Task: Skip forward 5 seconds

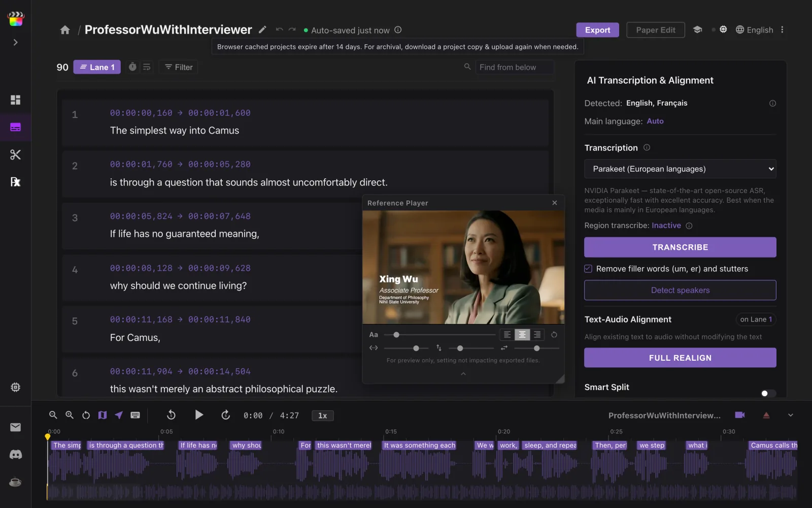Action: click(226, 415)
